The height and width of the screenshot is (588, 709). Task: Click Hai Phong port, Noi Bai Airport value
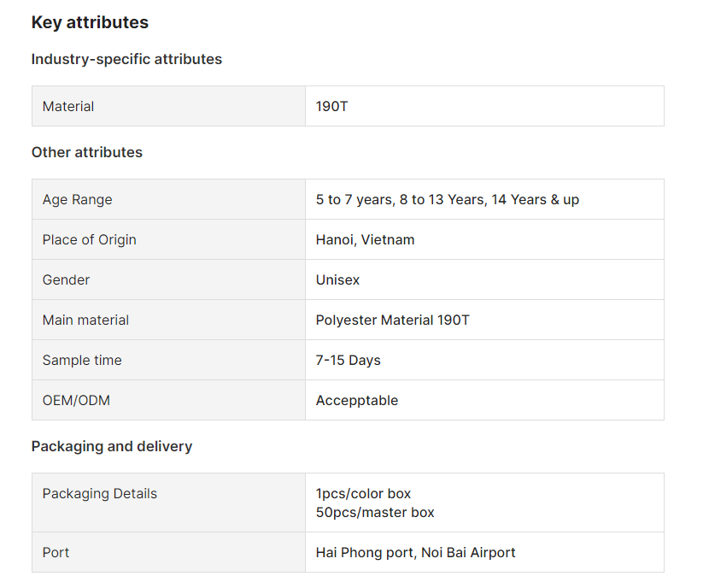[415, 553]
